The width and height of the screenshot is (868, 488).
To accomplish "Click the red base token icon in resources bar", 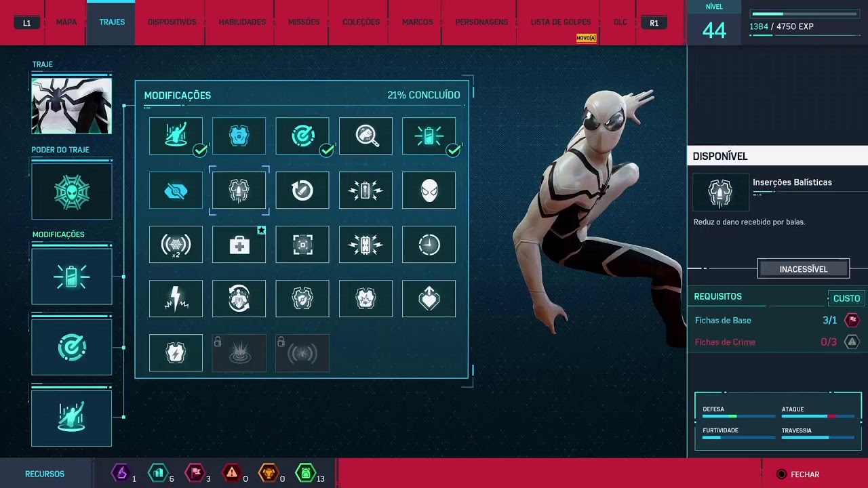I will tap(195, 472).
